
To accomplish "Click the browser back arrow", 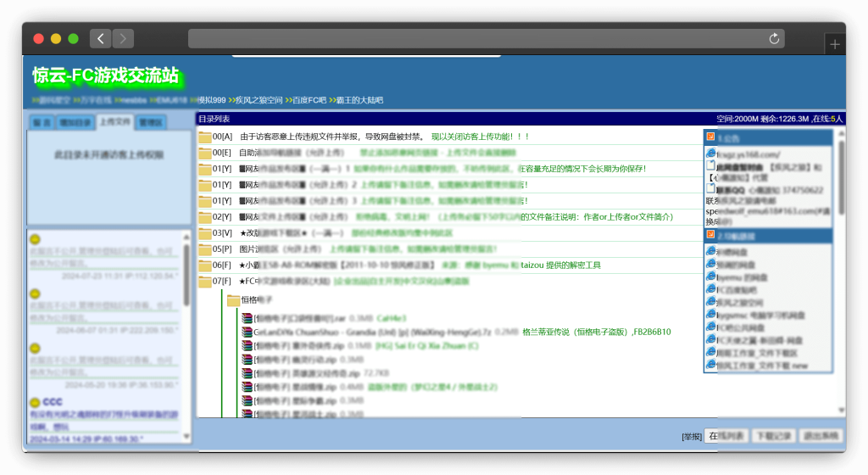I will coord(101,39).
